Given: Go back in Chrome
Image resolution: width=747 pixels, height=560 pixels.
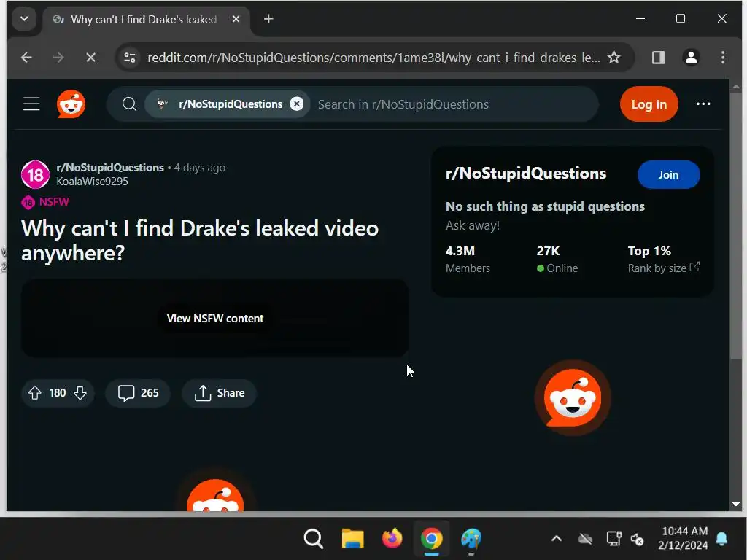Looking at the screenshot, I should pyautogui.click(x=27, y=58).
